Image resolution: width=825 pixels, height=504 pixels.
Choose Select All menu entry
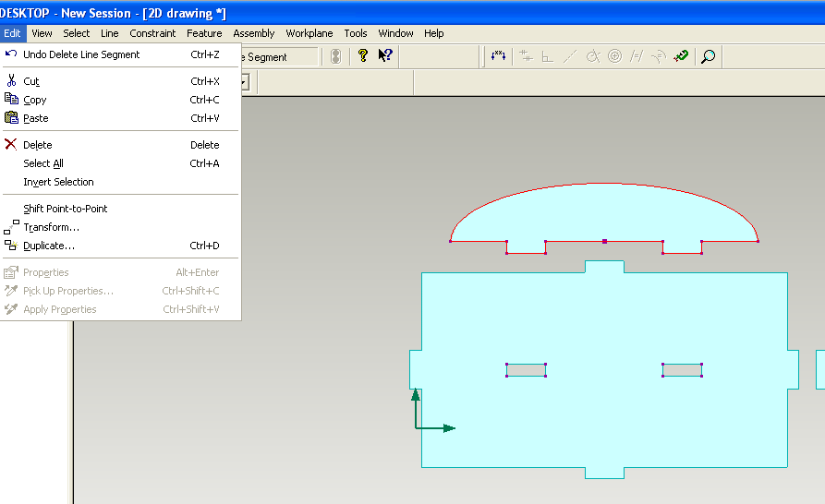120,162
